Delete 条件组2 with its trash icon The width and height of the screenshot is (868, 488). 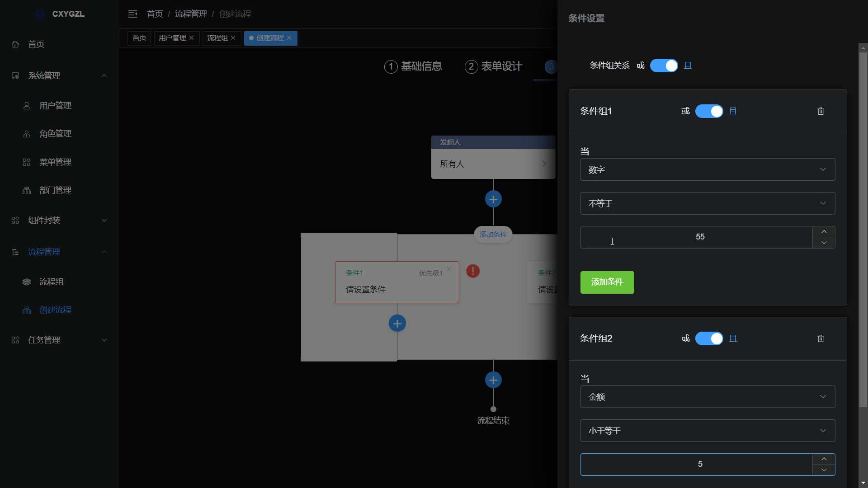click(x=821, y=338)
